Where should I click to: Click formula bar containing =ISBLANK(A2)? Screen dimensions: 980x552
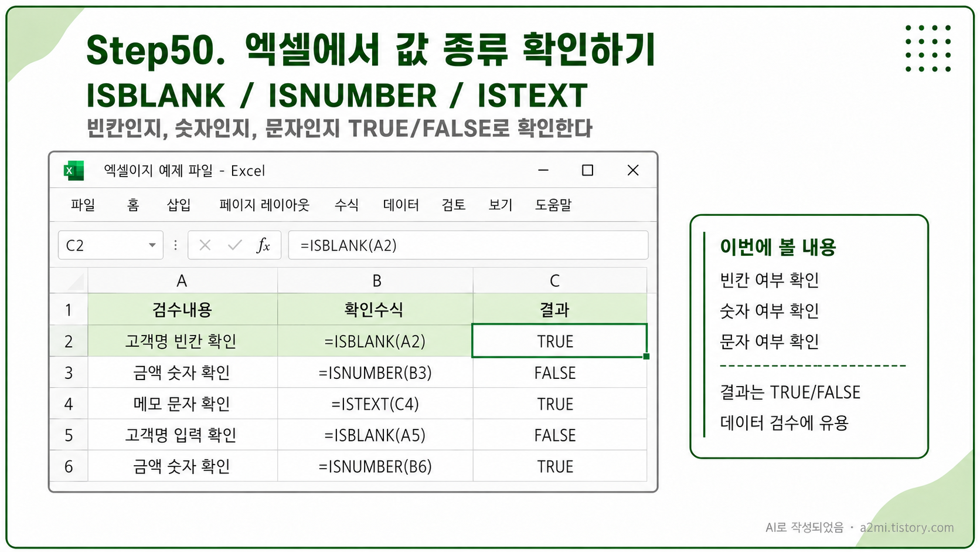(468, 245)
